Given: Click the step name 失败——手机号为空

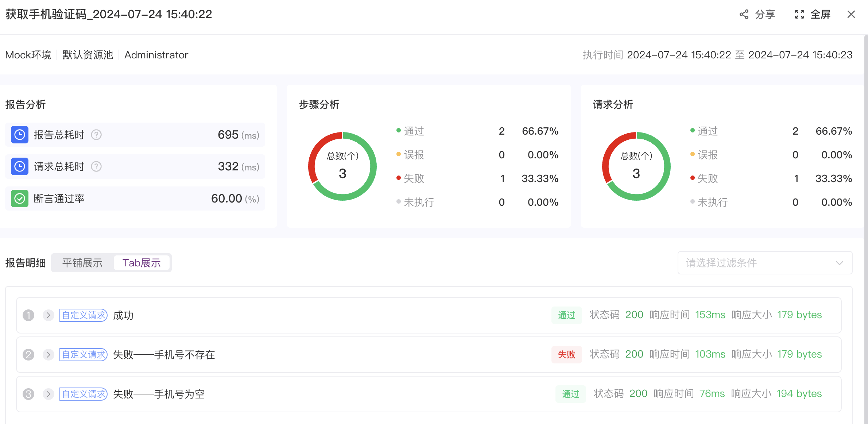Looking at the screenshot, I should 159,394.
